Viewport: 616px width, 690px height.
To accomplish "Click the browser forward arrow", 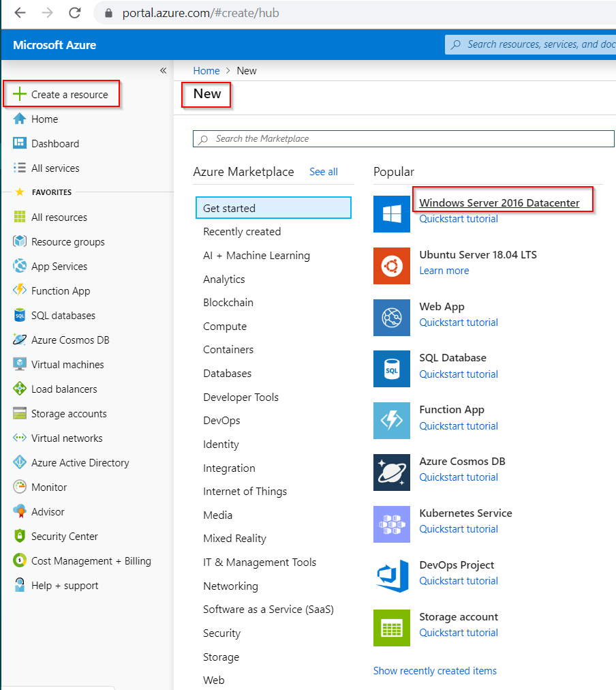I will (x=47, y=13).
